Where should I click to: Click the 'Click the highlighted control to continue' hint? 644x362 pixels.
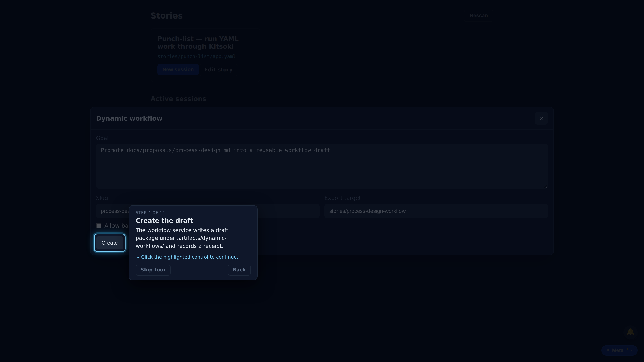tap(187, 257)
